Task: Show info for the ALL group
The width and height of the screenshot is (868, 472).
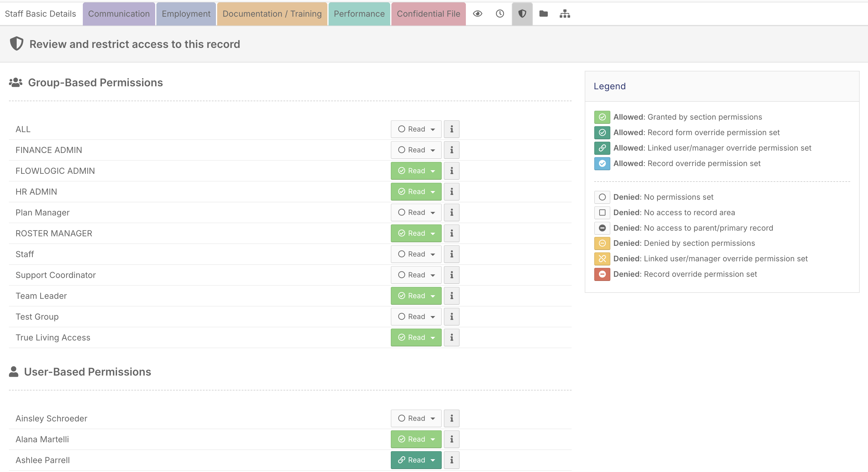Action: pos(452,129)
